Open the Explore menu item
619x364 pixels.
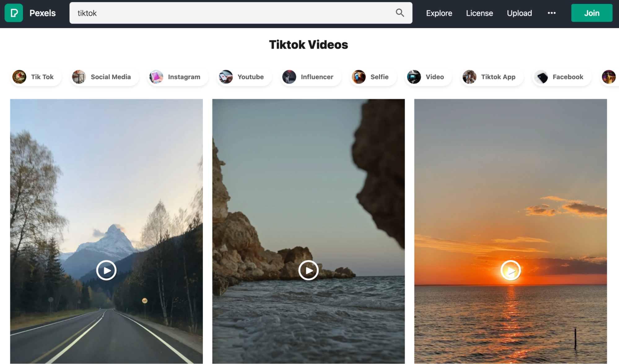(439, 13)
